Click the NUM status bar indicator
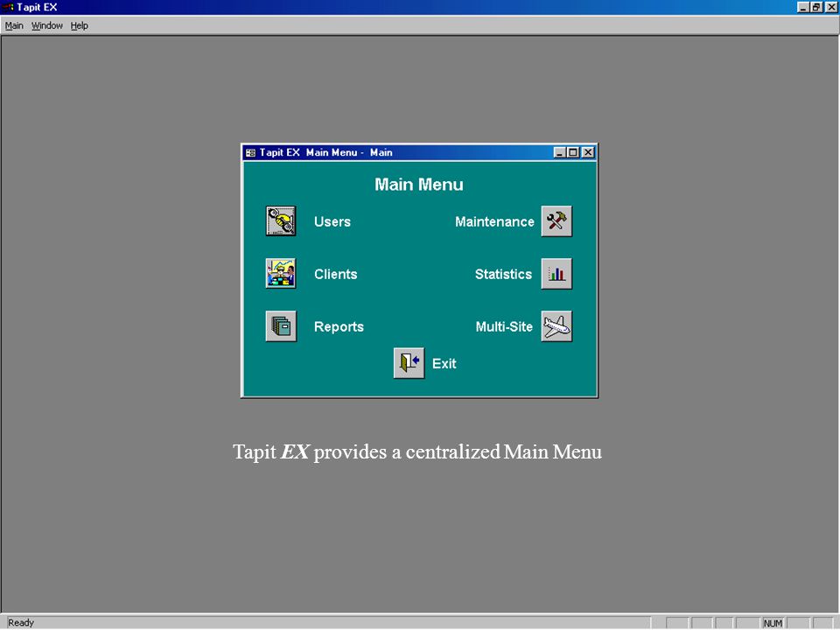This screenshot has width=840, height=630. [x=773, y=624]
